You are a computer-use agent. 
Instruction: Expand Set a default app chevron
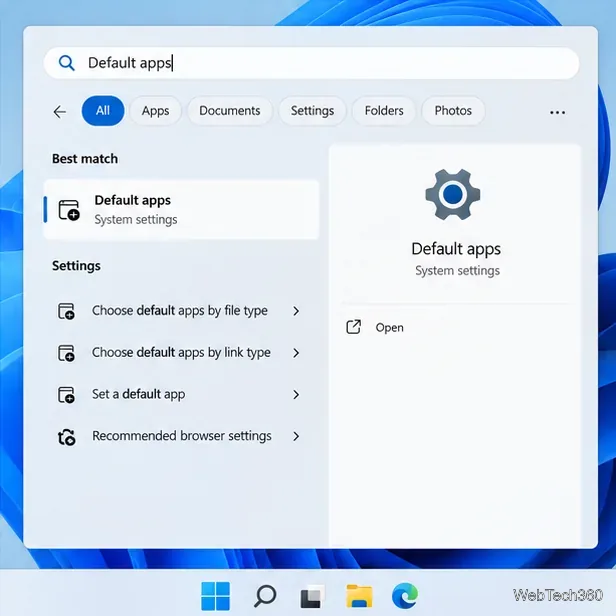click(x=296, y=394)
